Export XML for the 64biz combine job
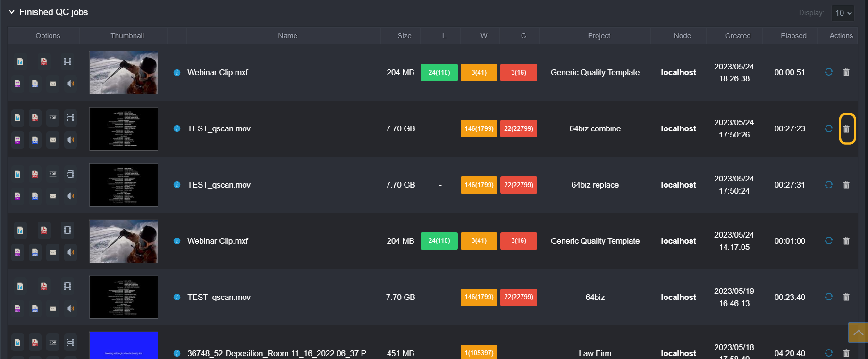This screenshot has width=868, height=359. point(17,140)
